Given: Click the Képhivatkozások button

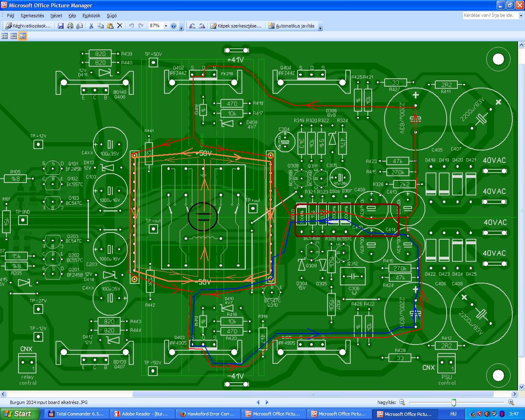Looking at the screenshot, I should click(x=28, y=26).
